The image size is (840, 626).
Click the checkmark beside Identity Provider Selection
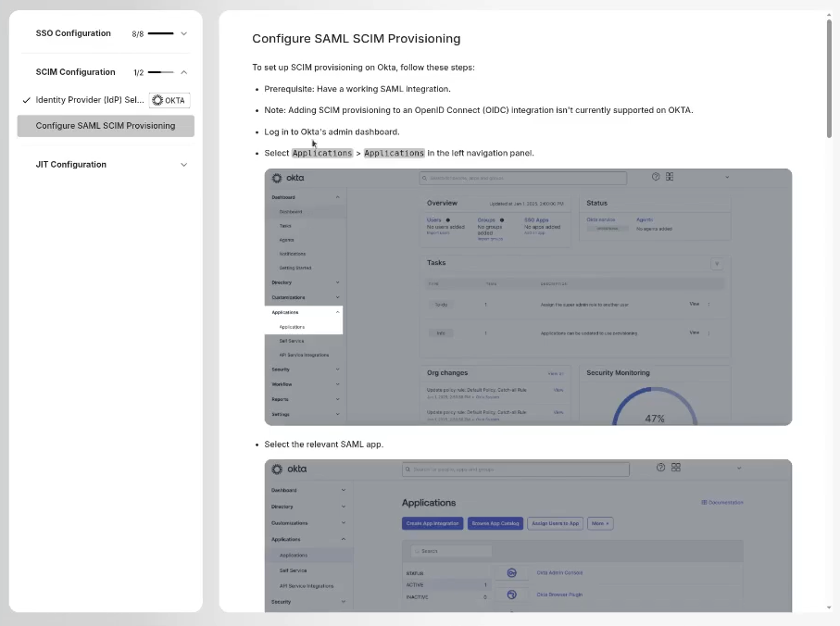pos(27,100)
